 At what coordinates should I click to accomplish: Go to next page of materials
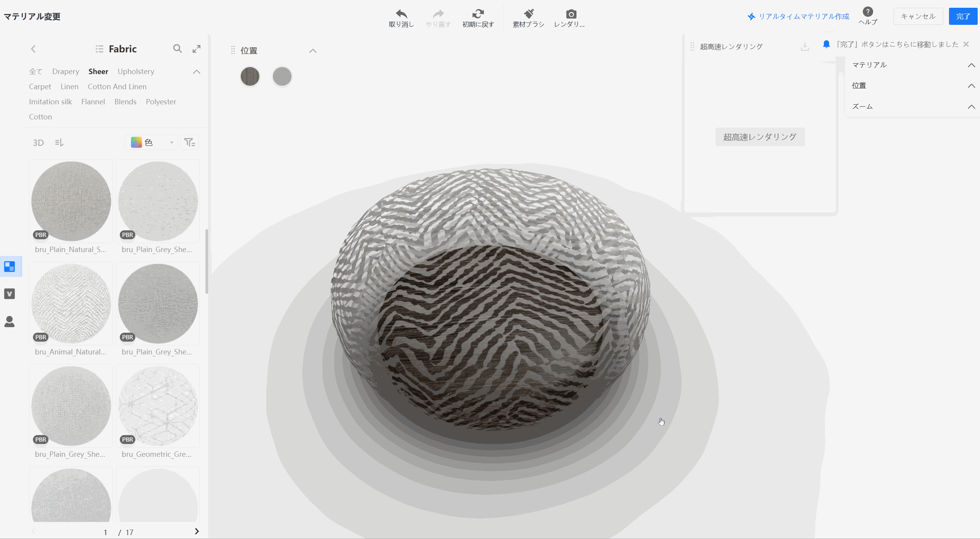(x=197, y=531)
